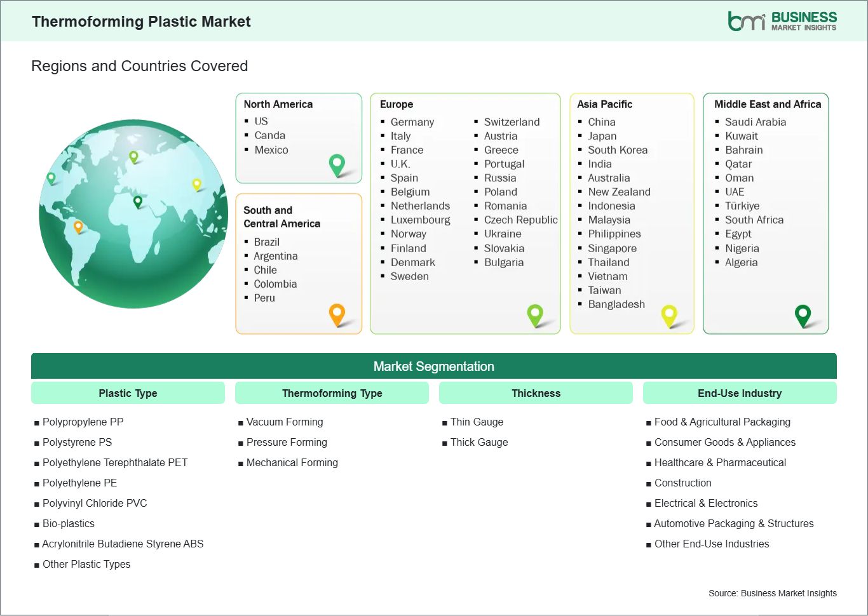
Task: Click Other Plastic Types item
Action: tap(86, 564)
